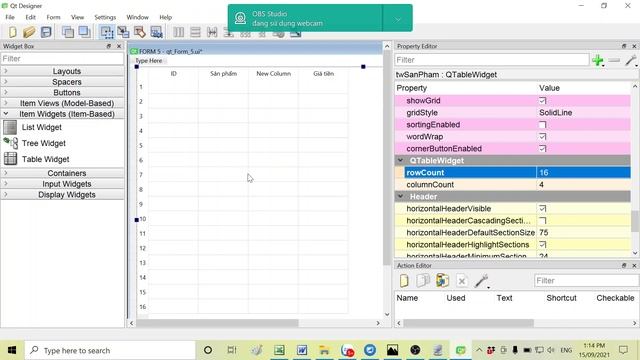Open the Form menu
This screenshot has height=360, width=640.
pos(53,17)
